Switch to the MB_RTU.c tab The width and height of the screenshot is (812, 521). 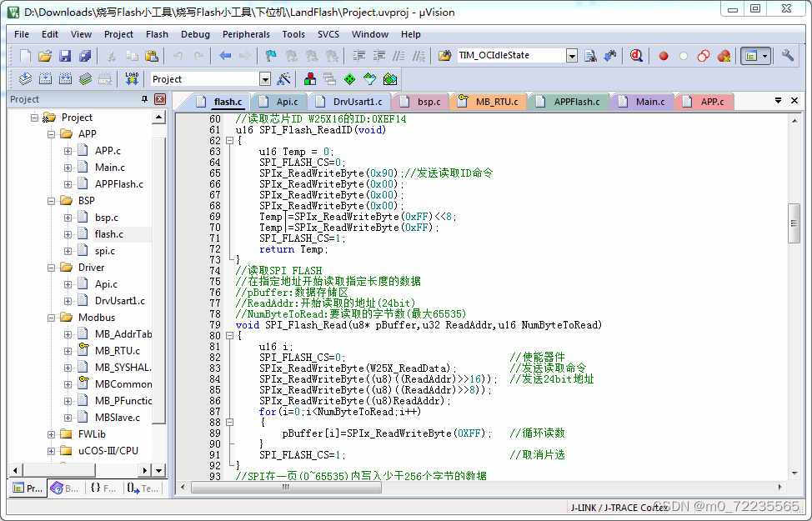click(x=489, y=102)
